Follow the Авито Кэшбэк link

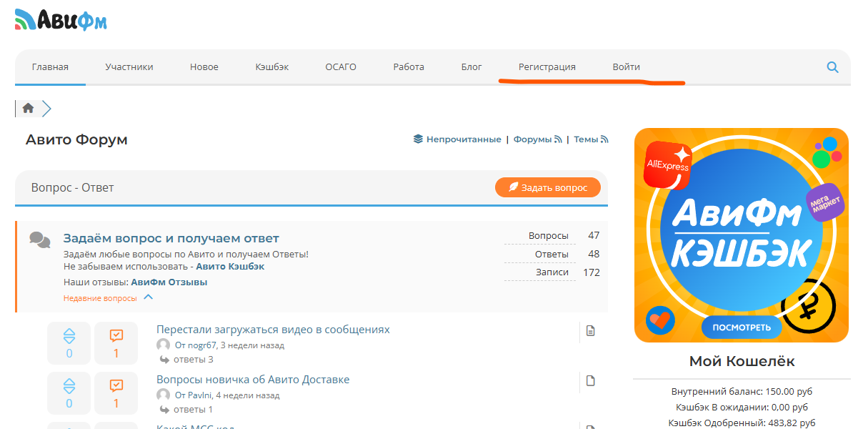(x=230, y=267)
